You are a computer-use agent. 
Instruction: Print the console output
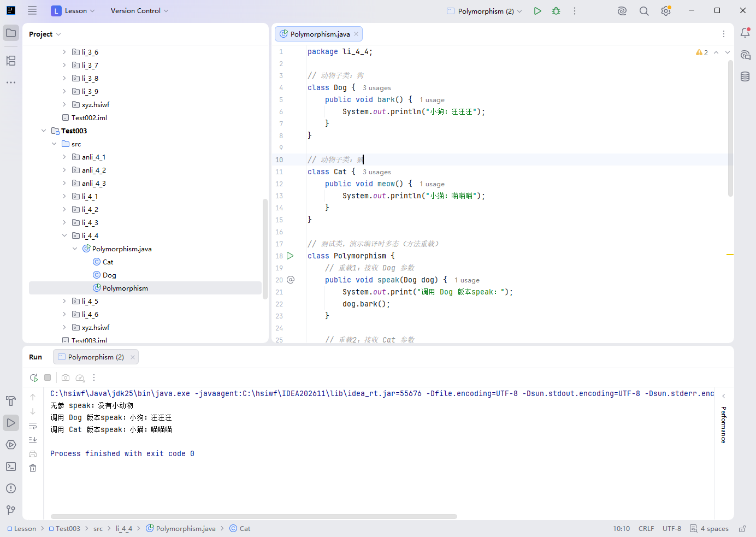(33, 453)
